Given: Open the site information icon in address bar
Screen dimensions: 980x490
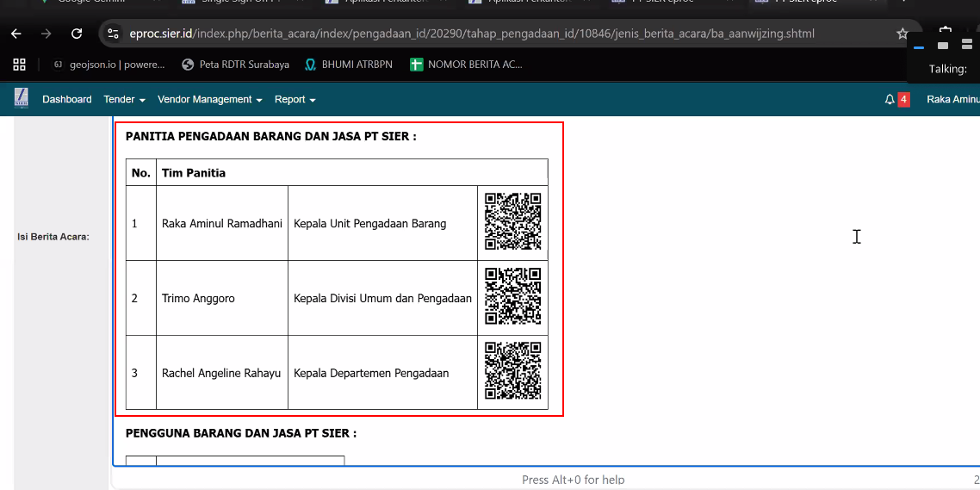Looking at the screenshot, I should pos(113,34).
